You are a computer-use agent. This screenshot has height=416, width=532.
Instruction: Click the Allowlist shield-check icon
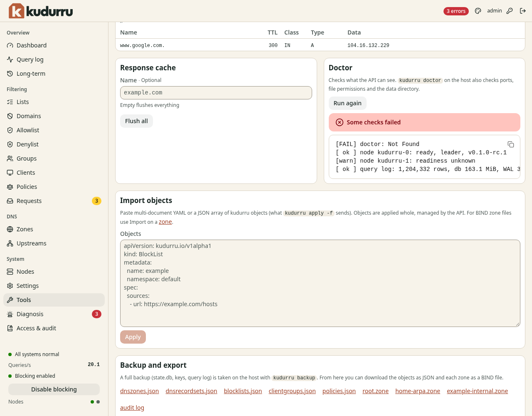pos(10,130)
